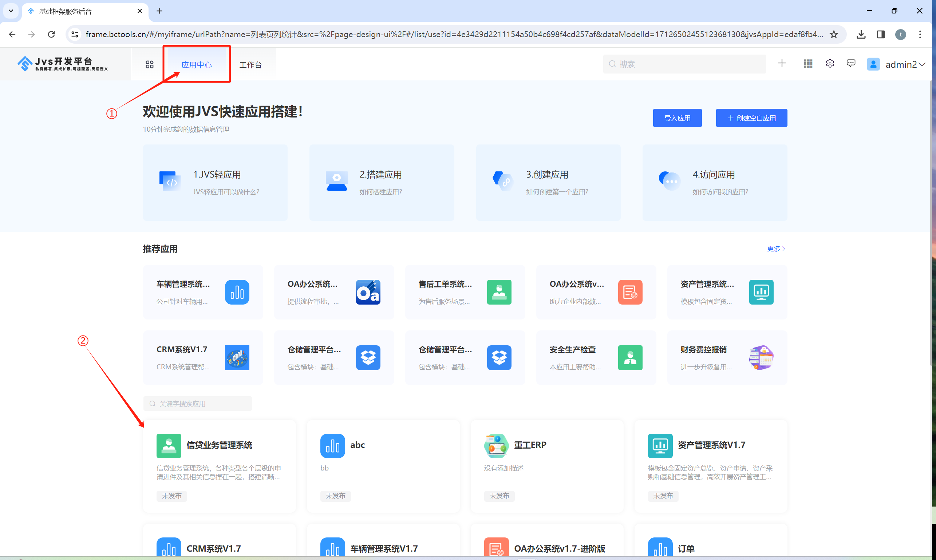Click the 财务费控报销 illustration icon
Image resolution: width=936 pixels, height=560 pixels.
pyautogui.click(x=761, y=358)
